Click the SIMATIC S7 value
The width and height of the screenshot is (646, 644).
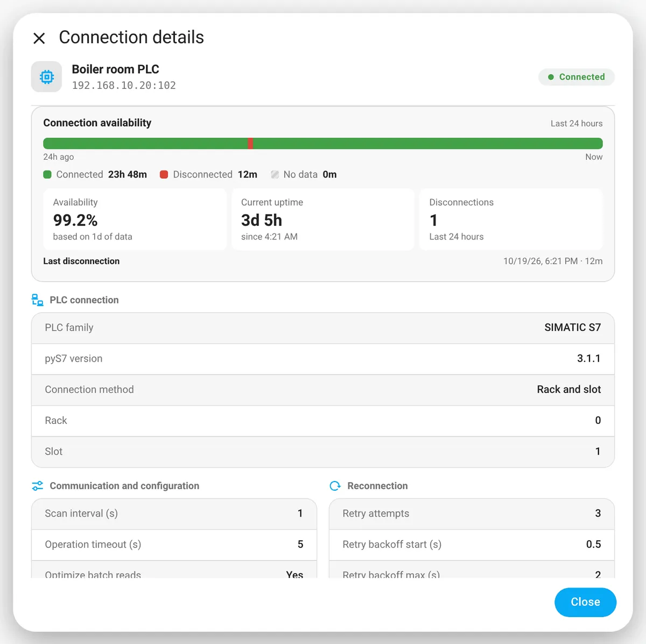point(572,328)
